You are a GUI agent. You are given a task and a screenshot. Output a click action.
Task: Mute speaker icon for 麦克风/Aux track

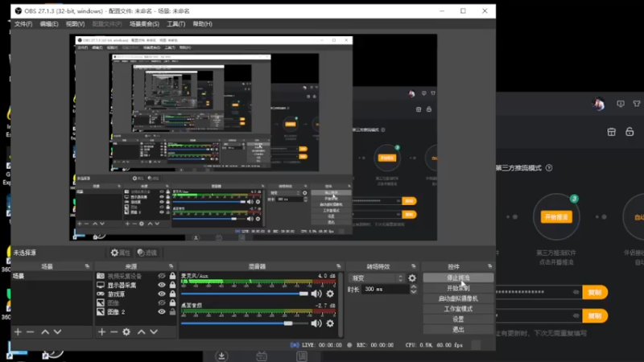point(316,294)
